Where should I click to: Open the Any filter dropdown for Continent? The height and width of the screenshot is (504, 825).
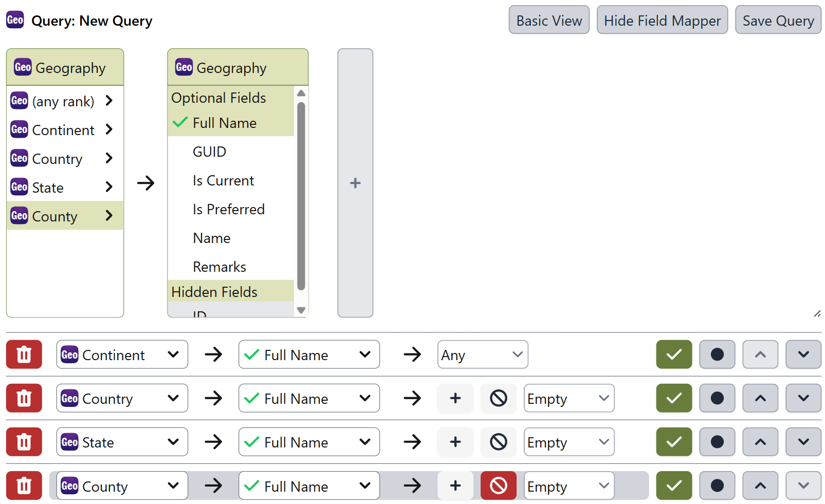[483, 354]
